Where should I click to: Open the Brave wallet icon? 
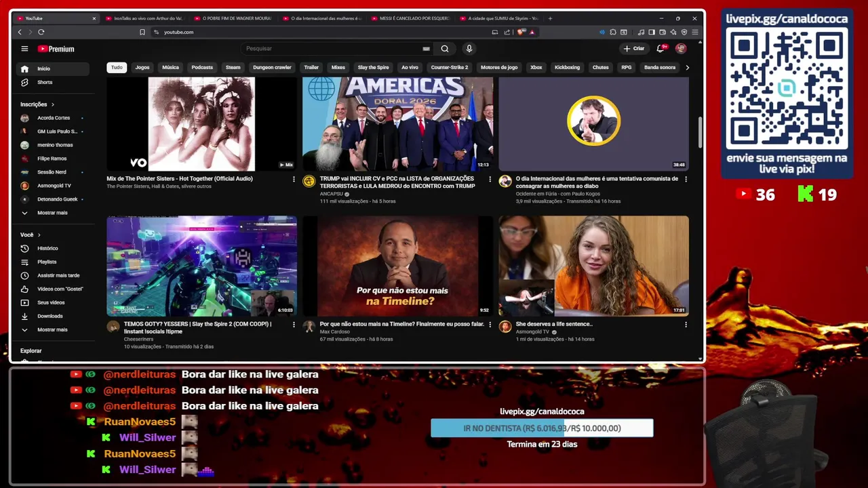coord(663,32)
